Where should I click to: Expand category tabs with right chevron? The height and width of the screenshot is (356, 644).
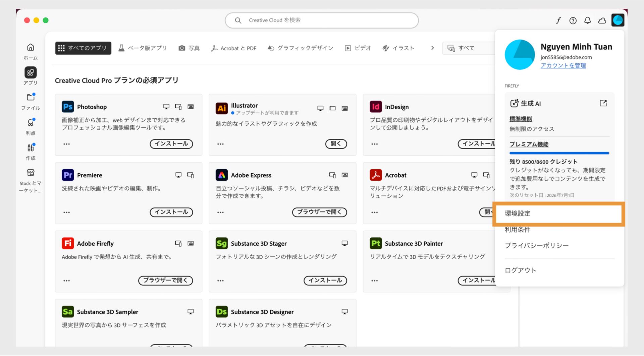pyautogui.click(x=432, y=48)
